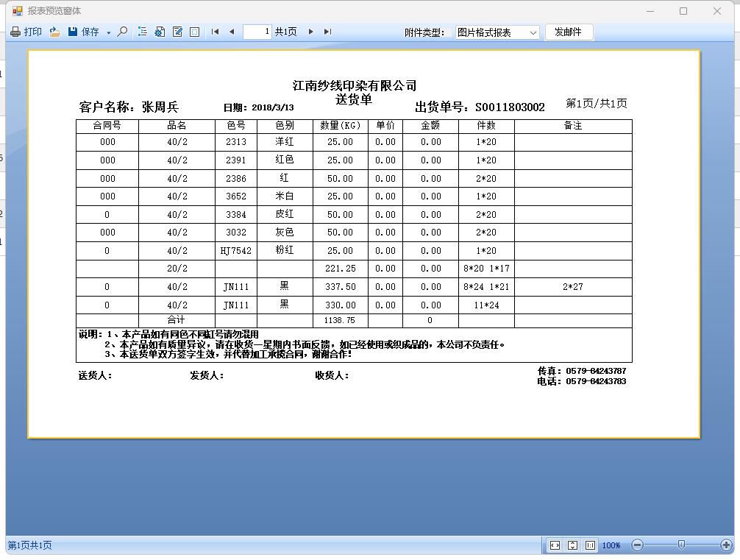Click inside the page number input field
Screen dimensions: 740x560
click(x=256, y=32)
